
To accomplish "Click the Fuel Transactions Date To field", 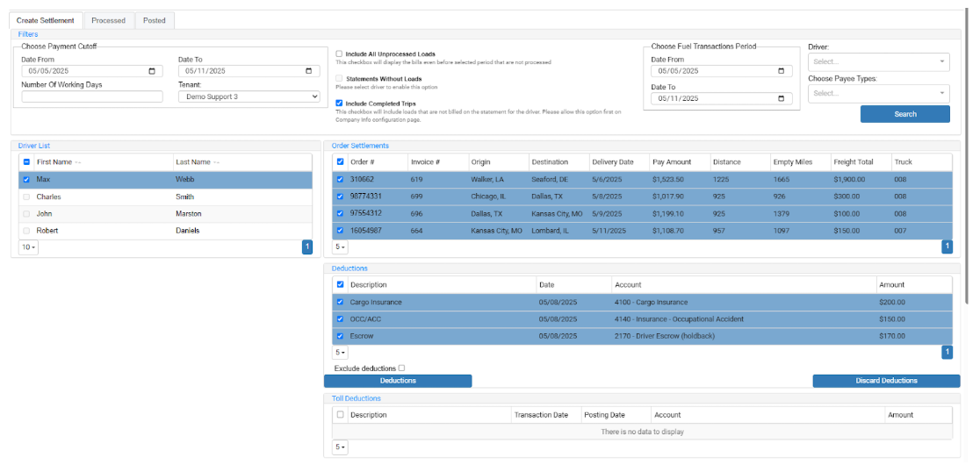I will point(722,98).
